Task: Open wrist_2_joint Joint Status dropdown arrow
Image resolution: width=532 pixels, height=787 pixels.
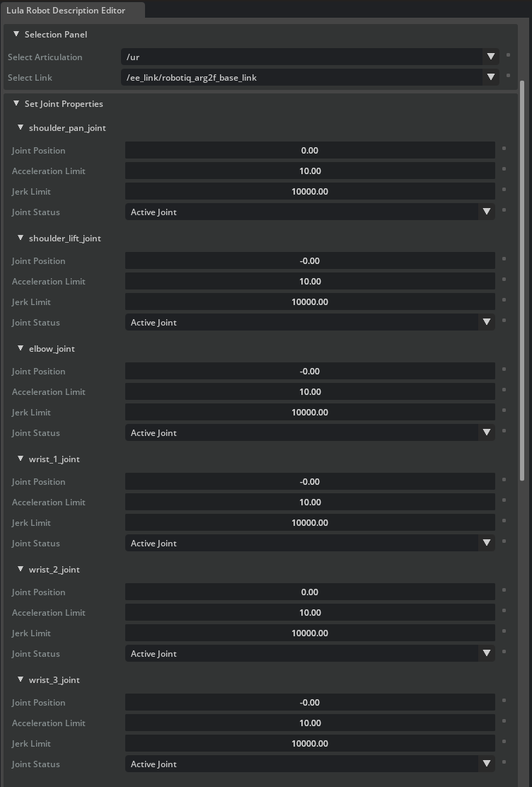Action: [x=486, y=653]
